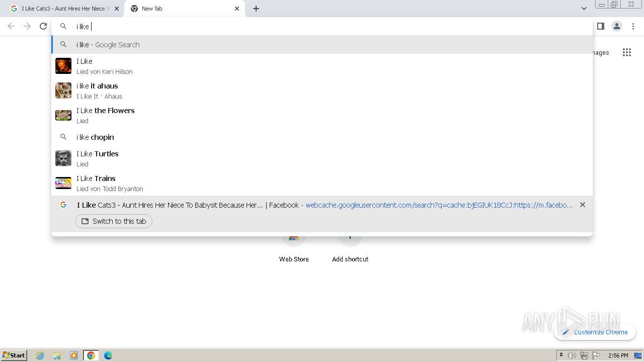Open the Chrome profile avatar
The width and height of the screenshot is (644, 362).
[617, 26]
